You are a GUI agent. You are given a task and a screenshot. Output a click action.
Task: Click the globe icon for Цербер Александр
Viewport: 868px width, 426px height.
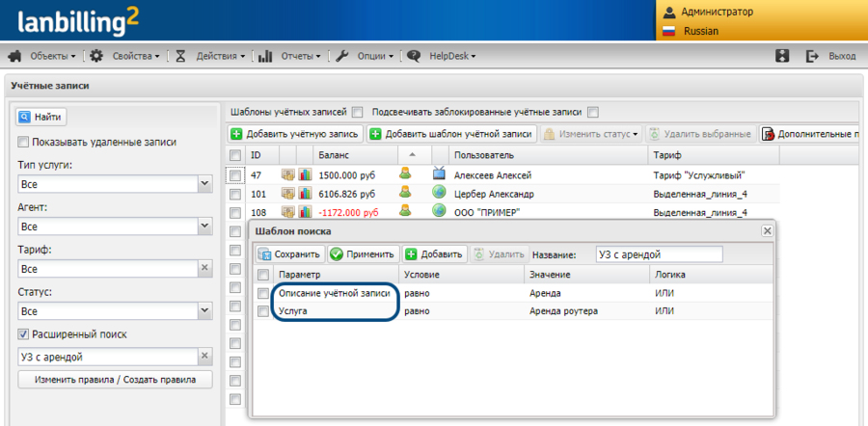tap(439, 194)
